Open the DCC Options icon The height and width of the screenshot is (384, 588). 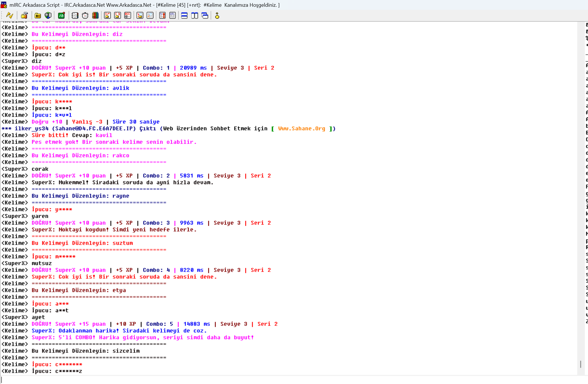coord(128,15)
